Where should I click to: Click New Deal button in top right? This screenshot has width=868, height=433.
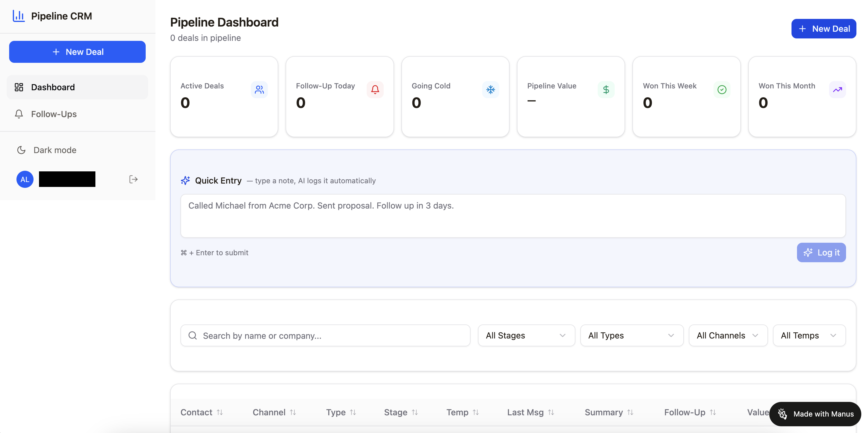tap(823, 29)
